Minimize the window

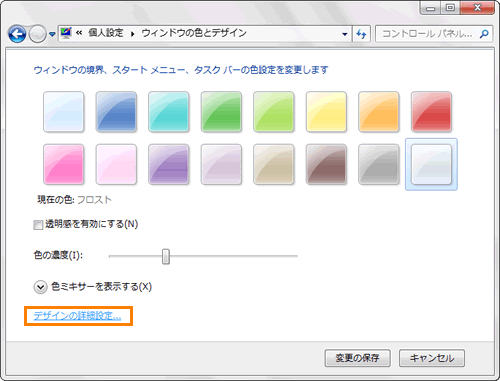[x=430, y=8]
